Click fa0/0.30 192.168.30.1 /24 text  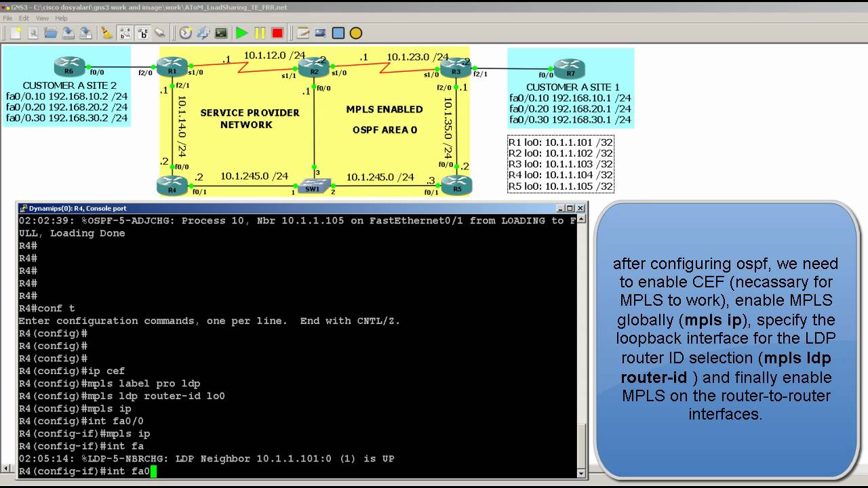[570, 119]
